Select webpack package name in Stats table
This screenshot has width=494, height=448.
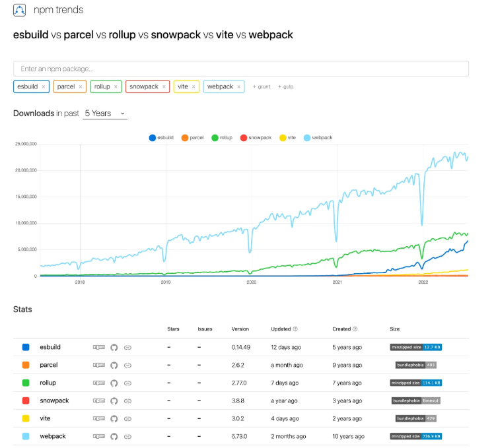pos(53,436)
